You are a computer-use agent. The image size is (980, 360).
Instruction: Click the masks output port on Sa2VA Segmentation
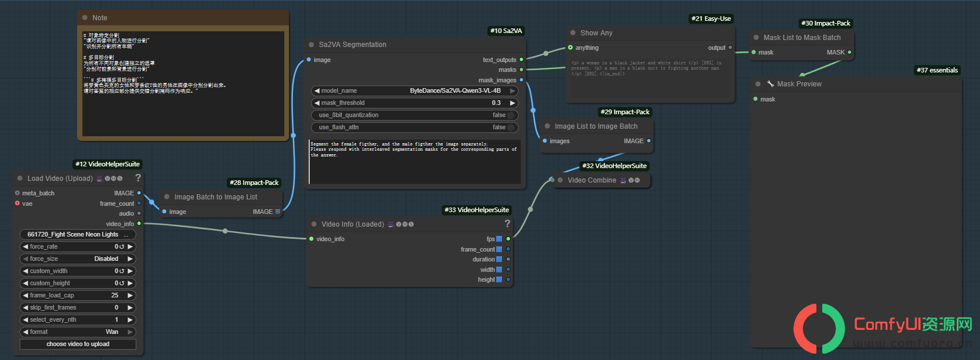522,70
